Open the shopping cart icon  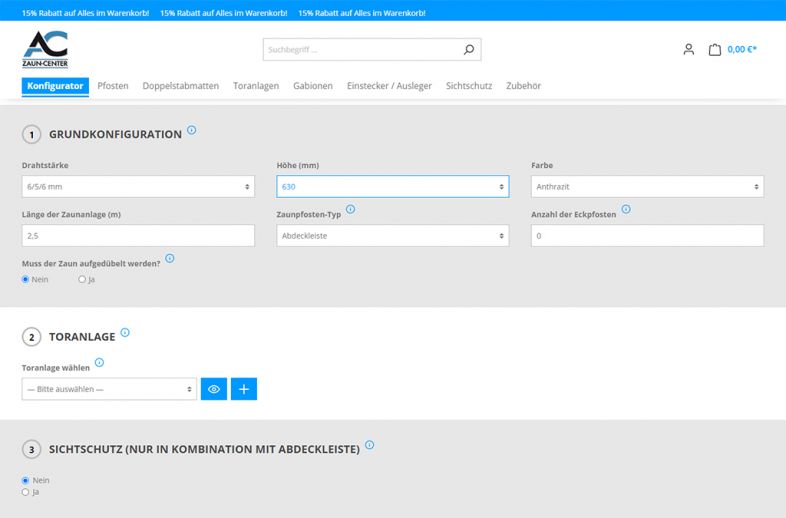(715, 49)
